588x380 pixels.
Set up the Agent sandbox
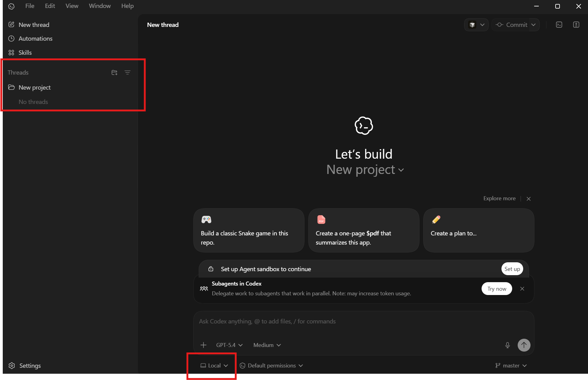coord(512,269)
